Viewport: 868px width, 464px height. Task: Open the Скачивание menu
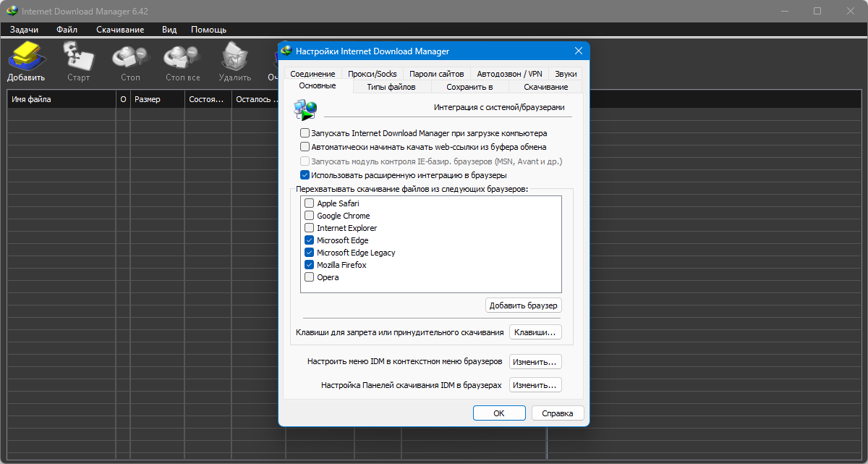pos(120,30)
